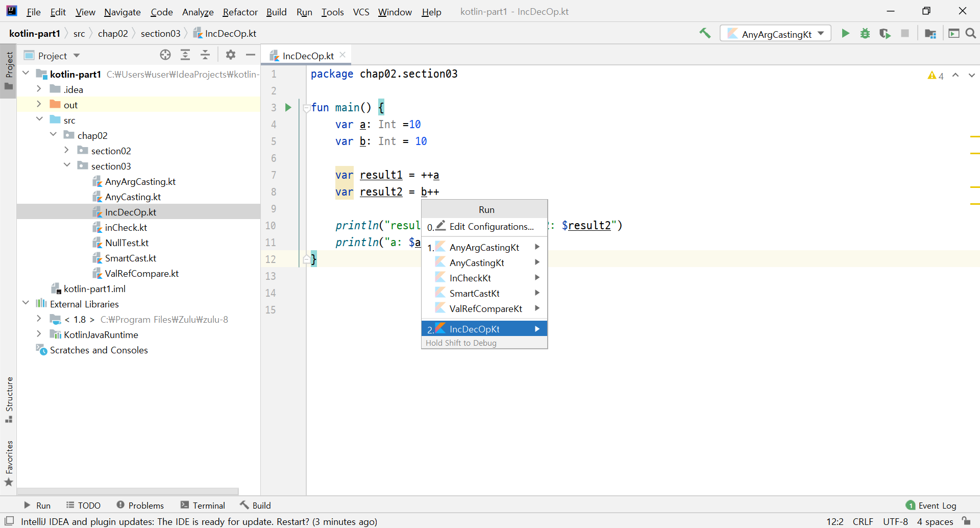Screen dimensions: 980x528
Task: Click the warnings indicator showing 4
Action: 936,76
